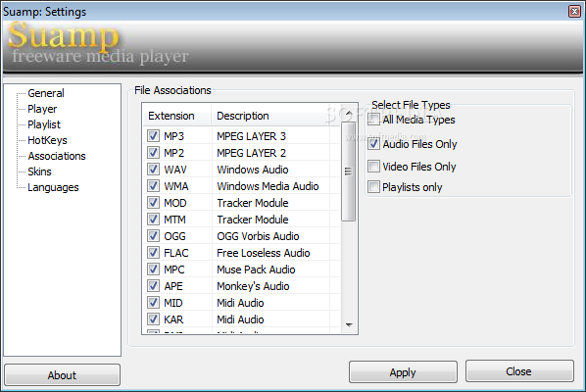586x392 pixels.
Task: Open the Skins settings page
Action: [x=39, y=171]
